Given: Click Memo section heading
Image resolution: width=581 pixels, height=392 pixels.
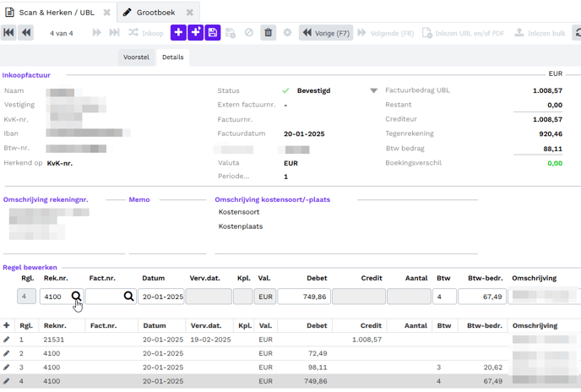Looking at the screenshot, I should pos(139,199).
